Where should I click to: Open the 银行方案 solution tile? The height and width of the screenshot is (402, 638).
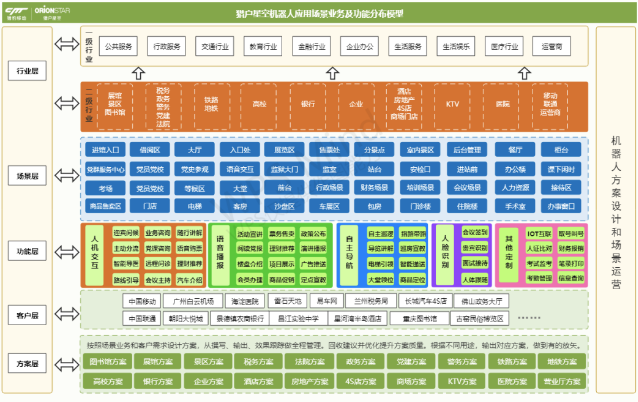click(x=158, y=381)
